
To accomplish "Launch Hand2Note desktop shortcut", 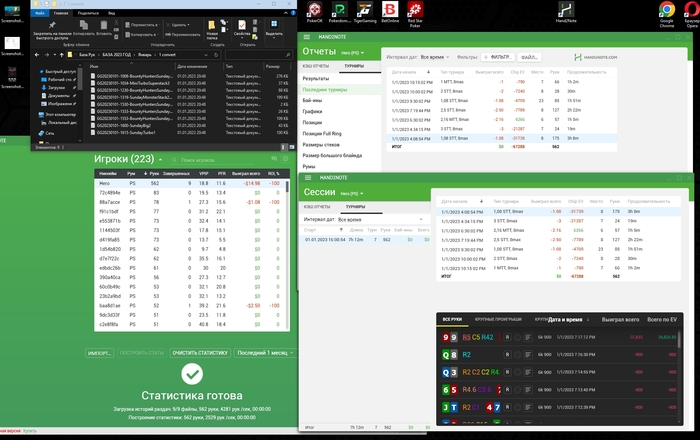I will point(566,12).
